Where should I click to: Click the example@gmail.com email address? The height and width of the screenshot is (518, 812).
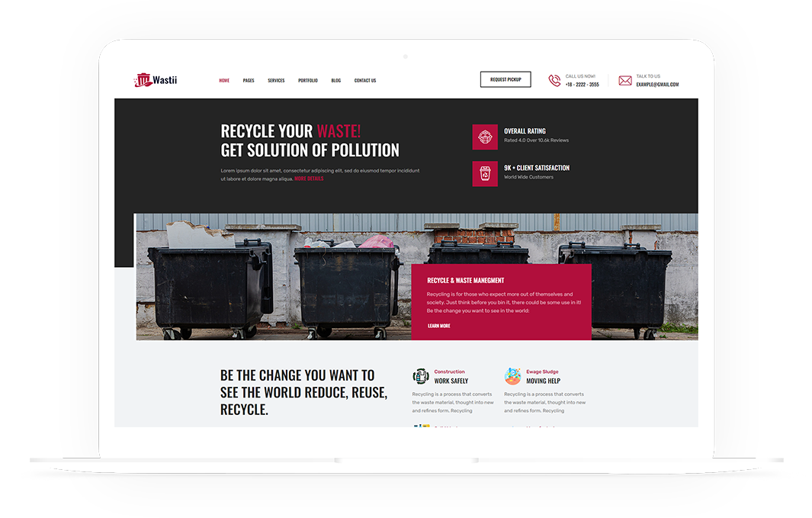[657, 85]
